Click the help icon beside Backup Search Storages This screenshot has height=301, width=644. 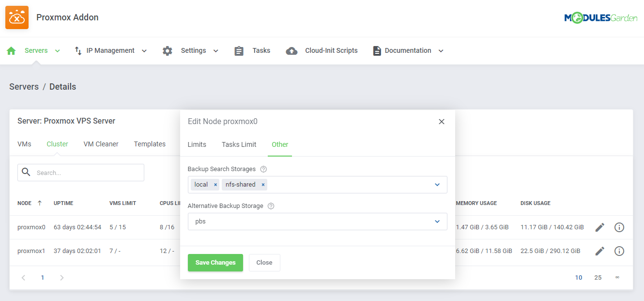262,169
